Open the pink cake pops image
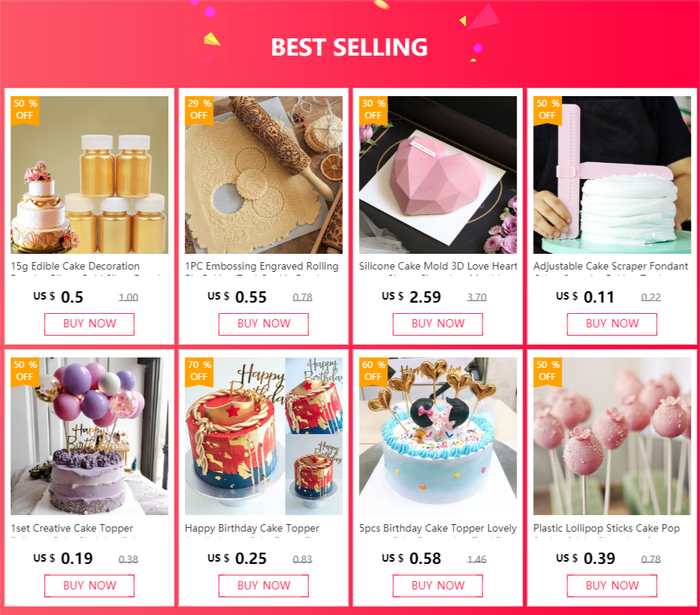Image resolution: width=700 pixels, height=615 pixels. pos(612,436)
